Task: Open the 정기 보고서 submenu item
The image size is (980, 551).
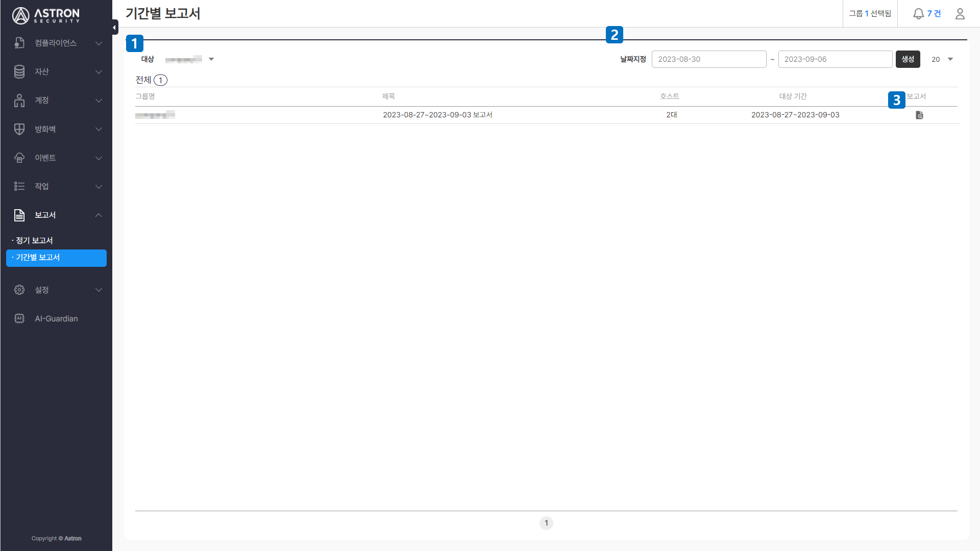Action: [34, 240]
